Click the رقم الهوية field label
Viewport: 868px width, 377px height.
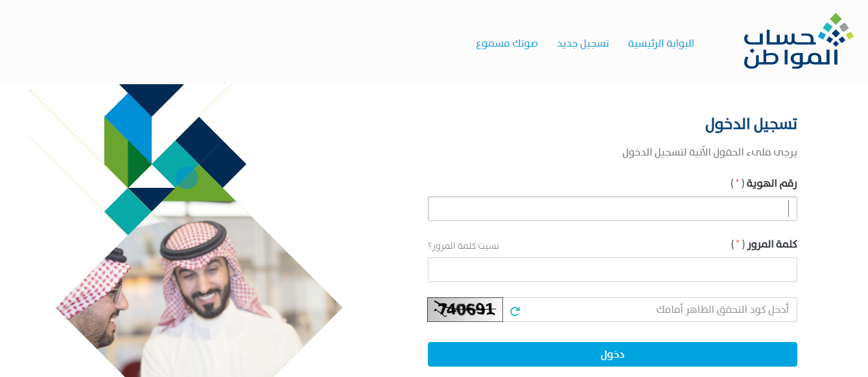click(770, 184)
